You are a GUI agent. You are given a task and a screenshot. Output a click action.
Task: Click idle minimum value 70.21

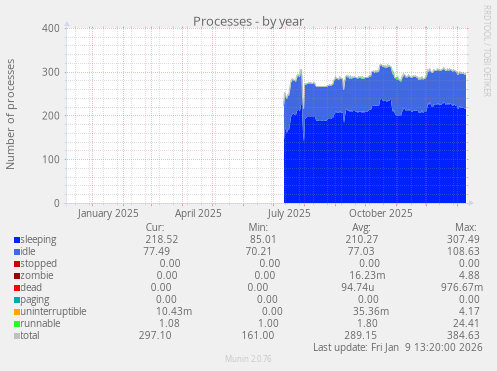coord(258,251)
